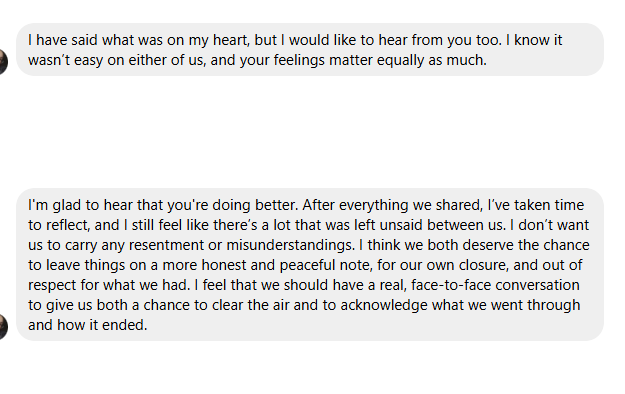Viewport: 625px width, 394px height.
Task: Click the sender avatar beside the first message
Action: [x=3, y=62]
